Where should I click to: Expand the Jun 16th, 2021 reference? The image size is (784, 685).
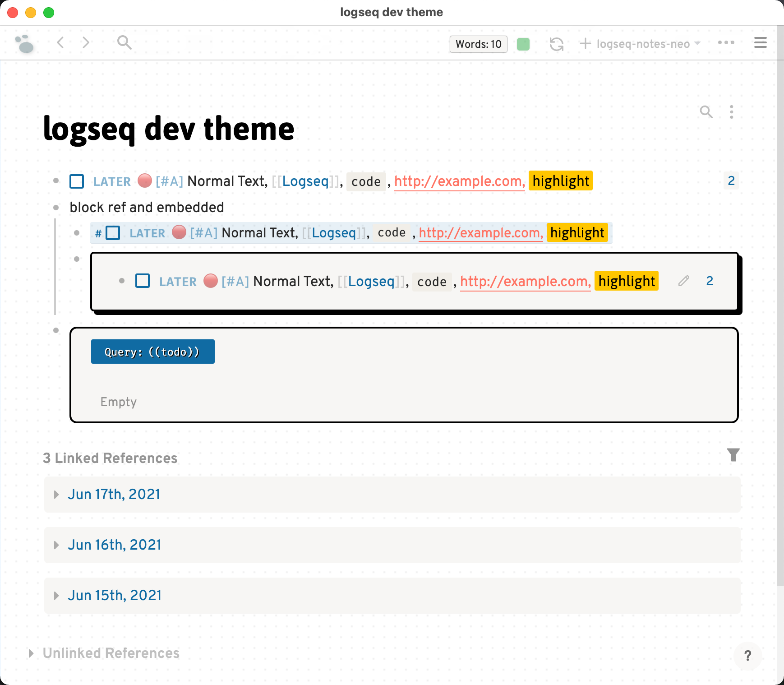pos(56,545)
